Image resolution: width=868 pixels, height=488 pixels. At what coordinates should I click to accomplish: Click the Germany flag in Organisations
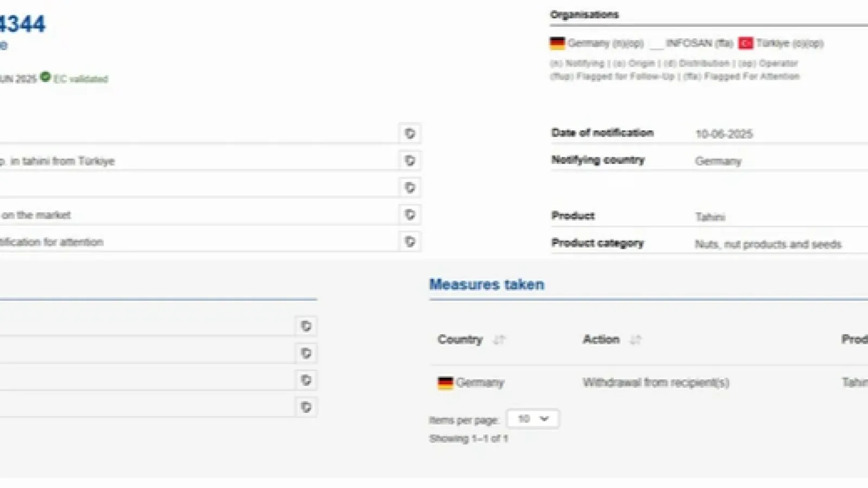pyautogui.click(x=557, y=43)
